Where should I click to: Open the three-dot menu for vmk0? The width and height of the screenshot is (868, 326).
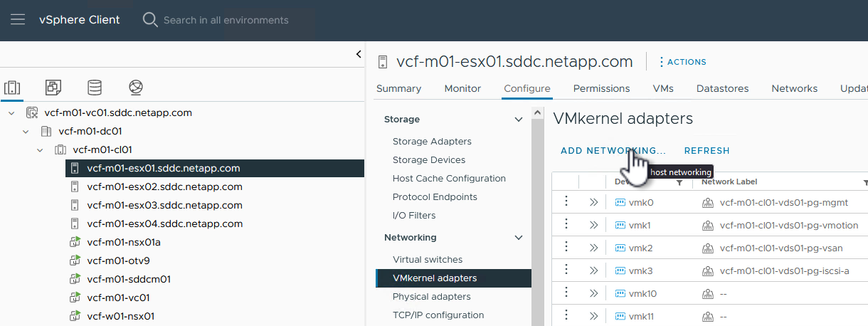566,202
